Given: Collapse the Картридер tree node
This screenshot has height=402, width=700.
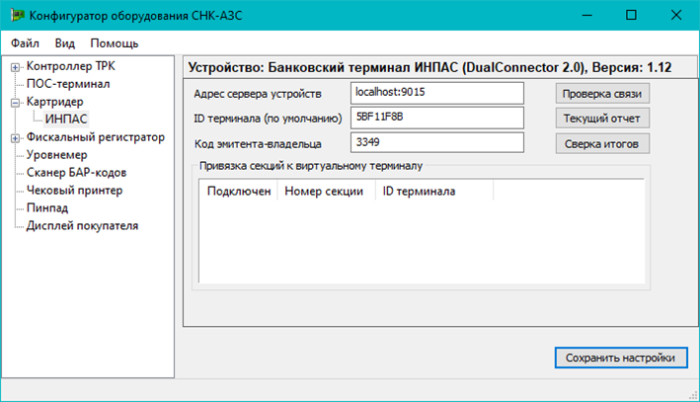Looking at the screenshot, I should click(16, 102).
